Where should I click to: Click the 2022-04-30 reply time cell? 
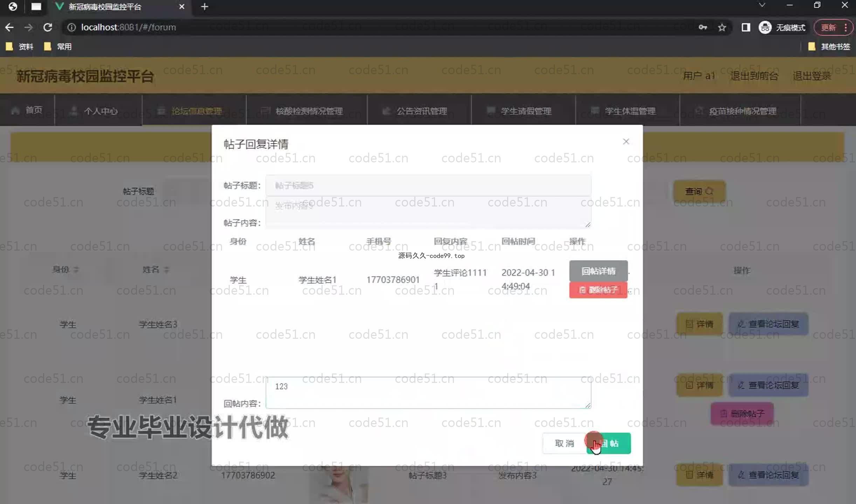[528, 279]
